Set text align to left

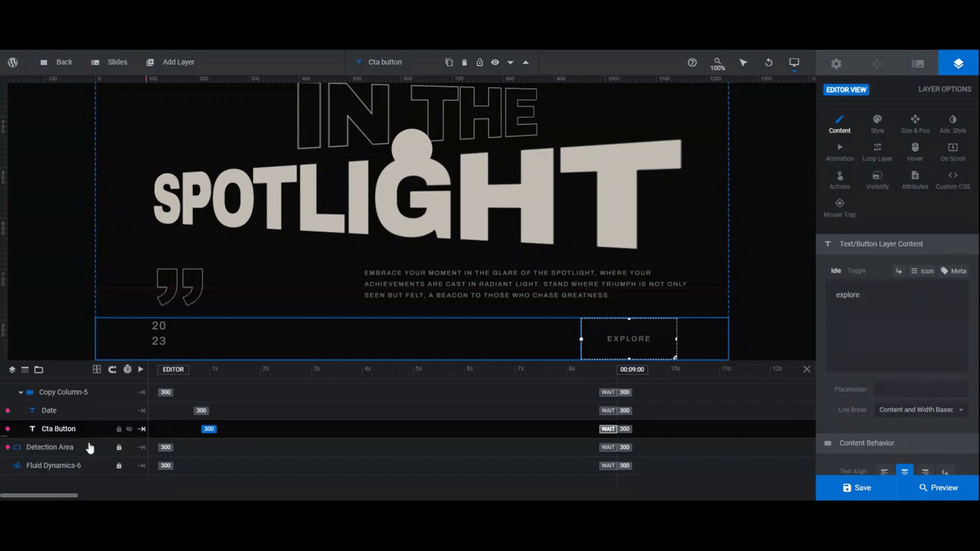[x=884, y=471]
